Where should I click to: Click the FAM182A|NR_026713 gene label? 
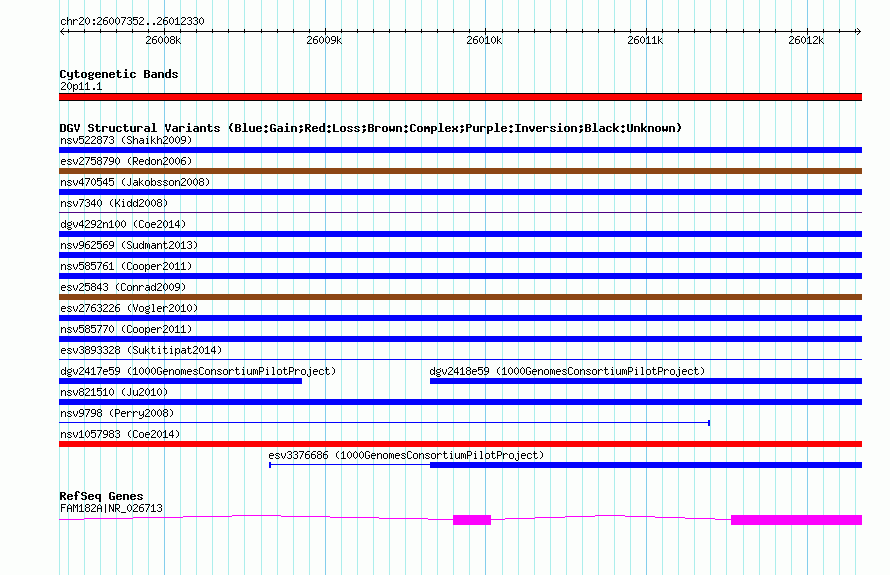pos(111,509)
